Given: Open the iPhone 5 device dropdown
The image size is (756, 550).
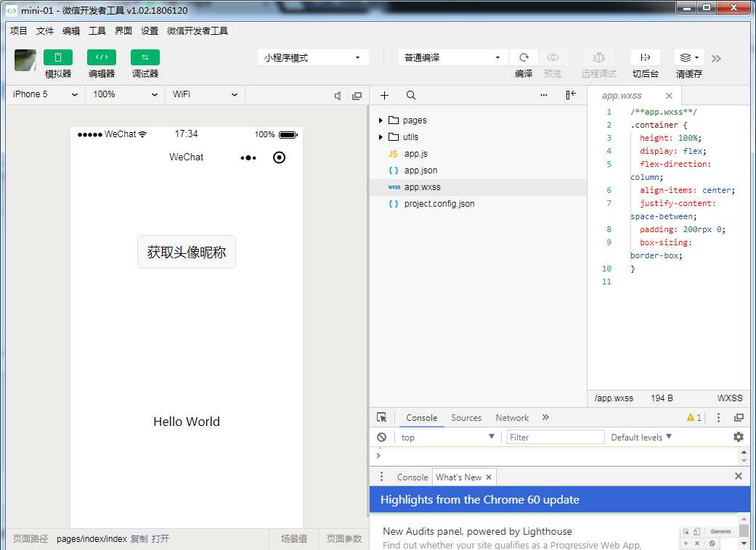Looking at the screenshot, I should click(45, 94).
